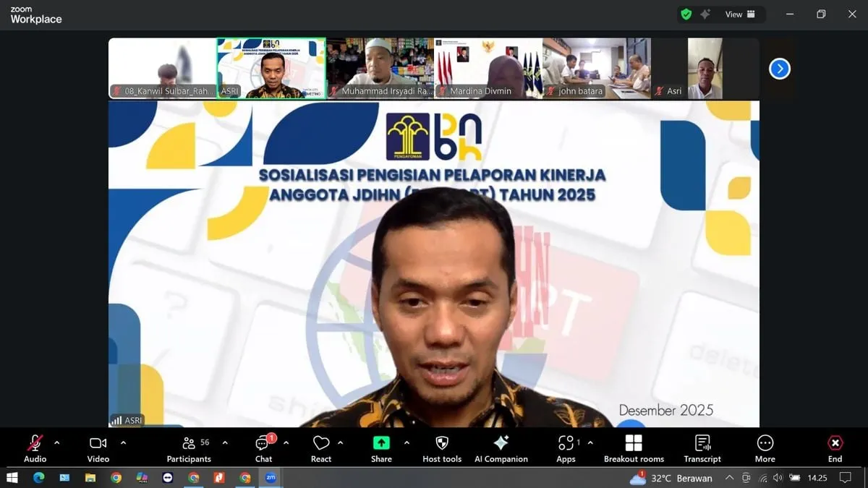Show next participants with the blue arrow
This screenshot has height=488, width=868.
779,69
